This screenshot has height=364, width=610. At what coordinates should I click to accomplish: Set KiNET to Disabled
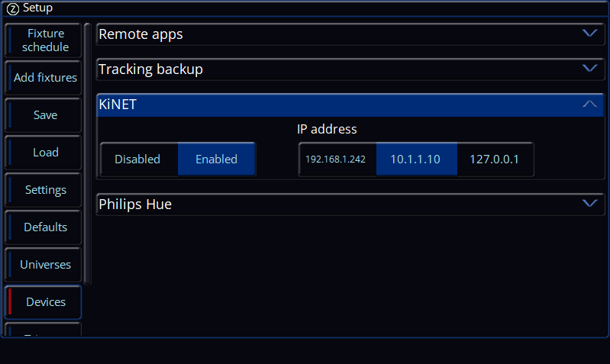(x=139, y=159)
